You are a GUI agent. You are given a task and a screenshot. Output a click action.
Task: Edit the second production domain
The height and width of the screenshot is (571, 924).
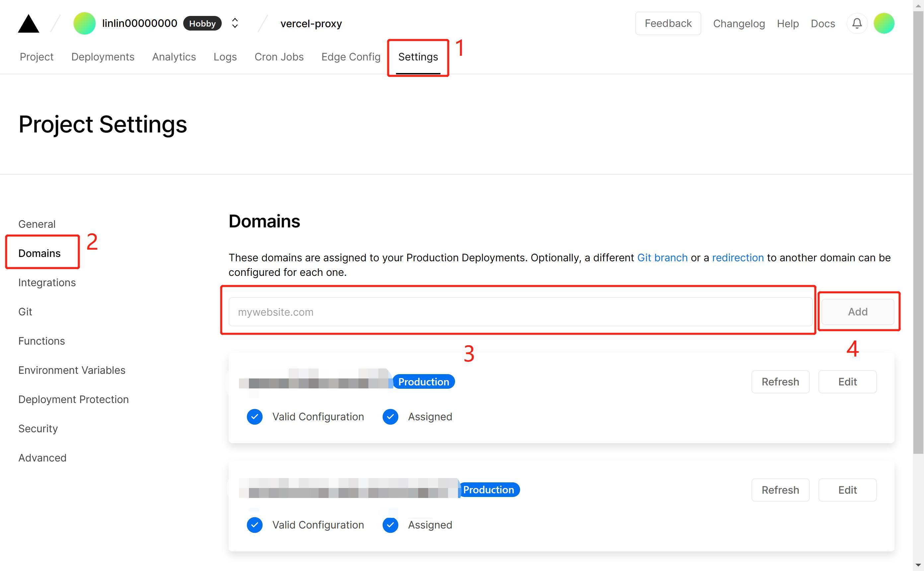coord(847,490)
